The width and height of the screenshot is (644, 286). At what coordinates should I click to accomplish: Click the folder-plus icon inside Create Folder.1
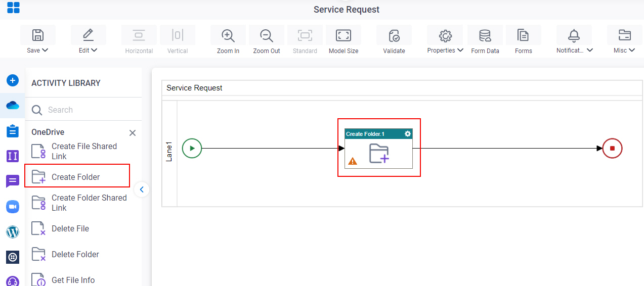pyautogui.click(x=379, y=153)
